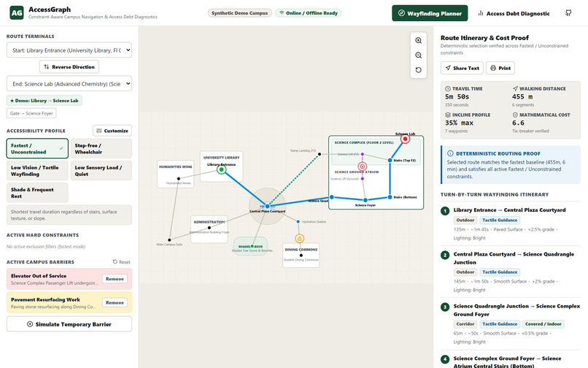Click the out-of-service lift barrier marker

point(363,166)
